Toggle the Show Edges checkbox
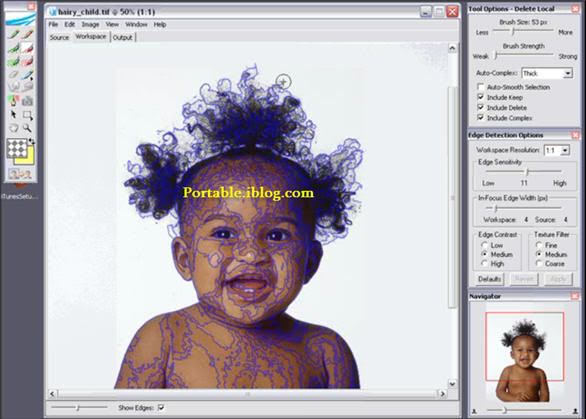Screen dimensions: 586x419 point(161,407)
